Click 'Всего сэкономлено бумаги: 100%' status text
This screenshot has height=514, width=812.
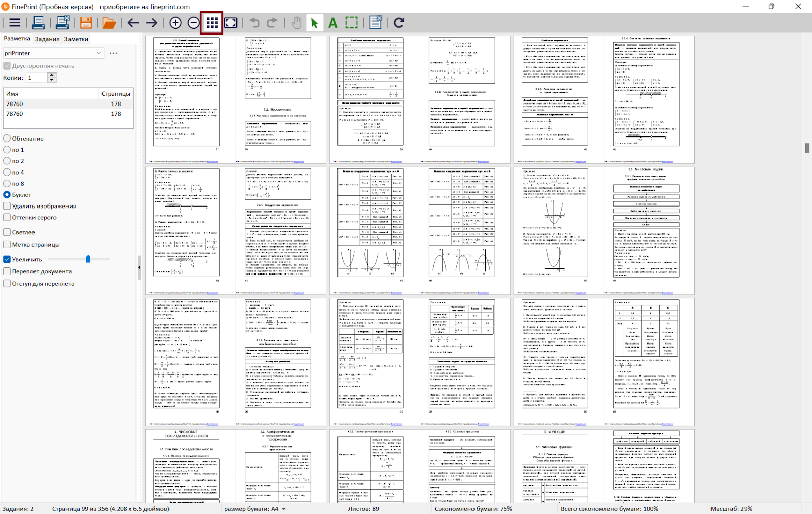click(610, 509)
